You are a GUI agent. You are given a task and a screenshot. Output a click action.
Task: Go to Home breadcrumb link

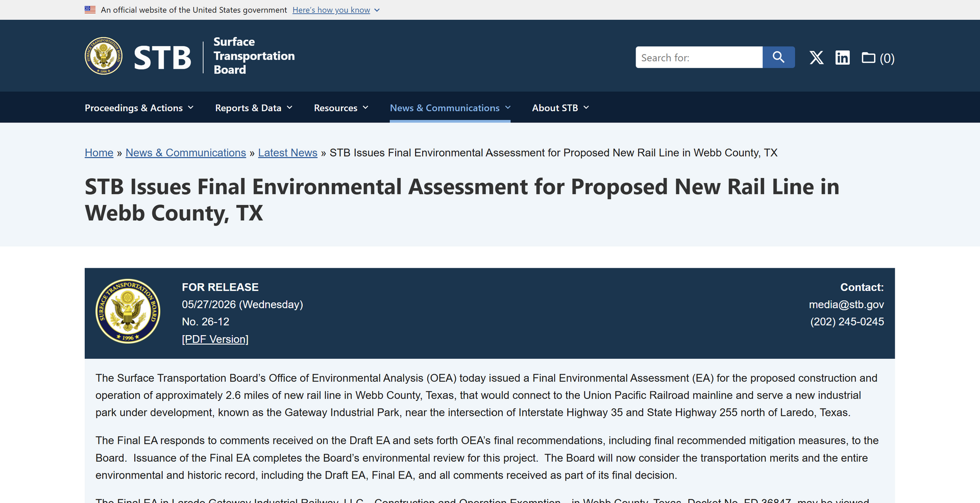pyautogui.click(x=99, y=153)
